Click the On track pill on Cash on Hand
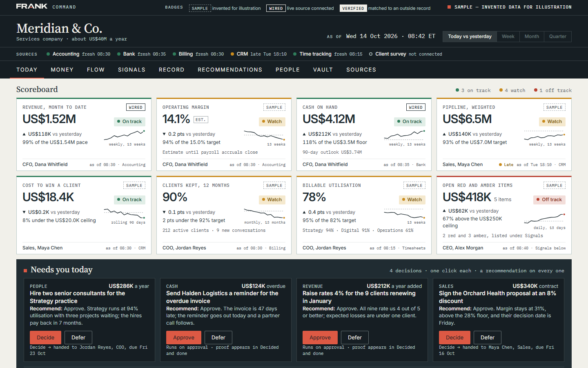 point(410,121)
